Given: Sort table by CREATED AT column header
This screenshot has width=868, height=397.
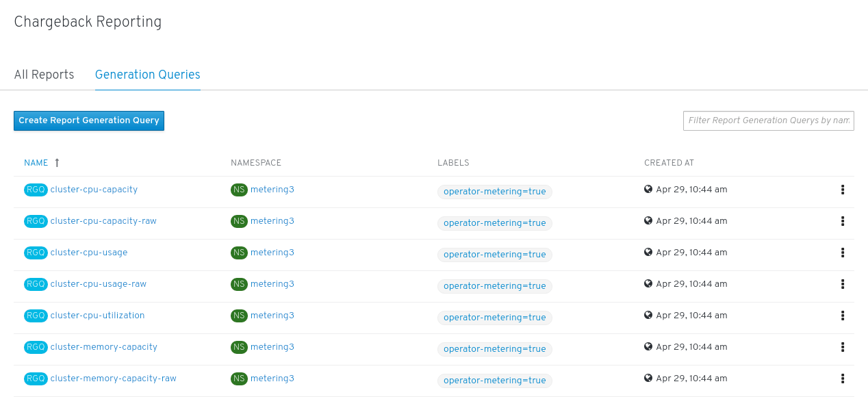Looking at the screenshot, I should click(x=669, y=163).
